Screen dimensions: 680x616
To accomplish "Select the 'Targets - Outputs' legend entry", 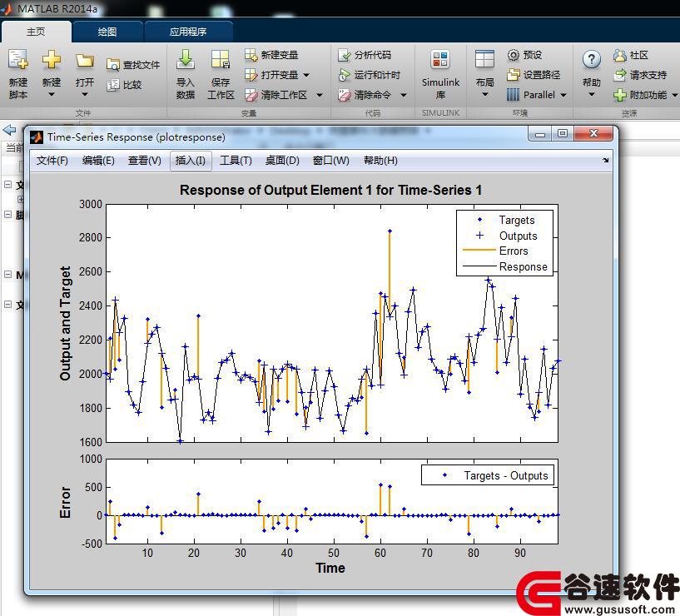I will point(506,475).
